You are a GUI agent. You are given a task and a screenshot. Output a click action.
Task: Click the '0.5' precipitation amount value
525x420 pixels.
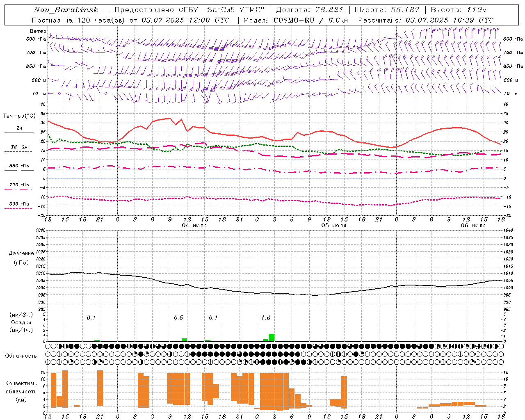click(x=178, y=318)
